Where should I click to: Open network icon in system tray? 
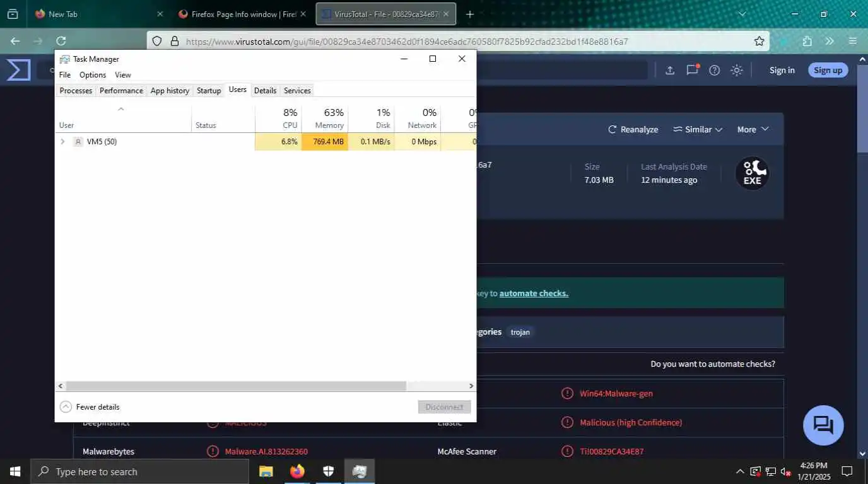(x=770, y=471)
